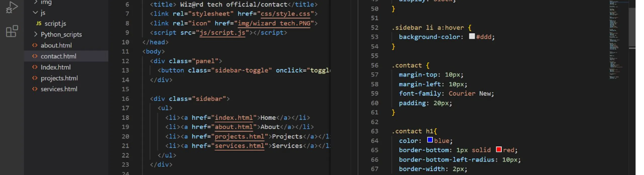Follow the js/script.js path link
644x175 pixels.
pyautogui.click(x=222, y=33)
